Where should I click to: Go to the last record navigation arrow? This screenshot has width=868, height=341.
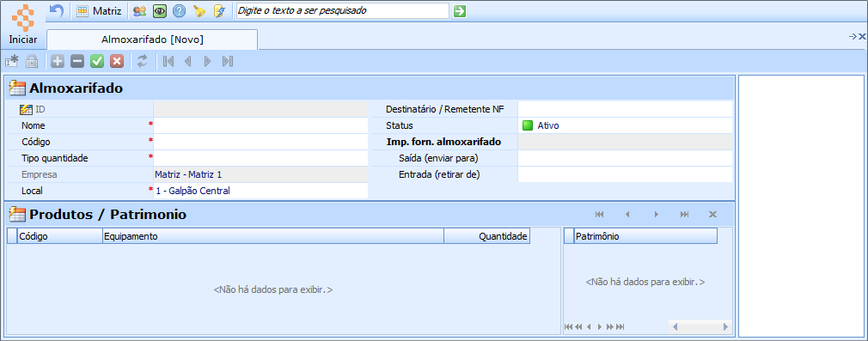point(227,62)
